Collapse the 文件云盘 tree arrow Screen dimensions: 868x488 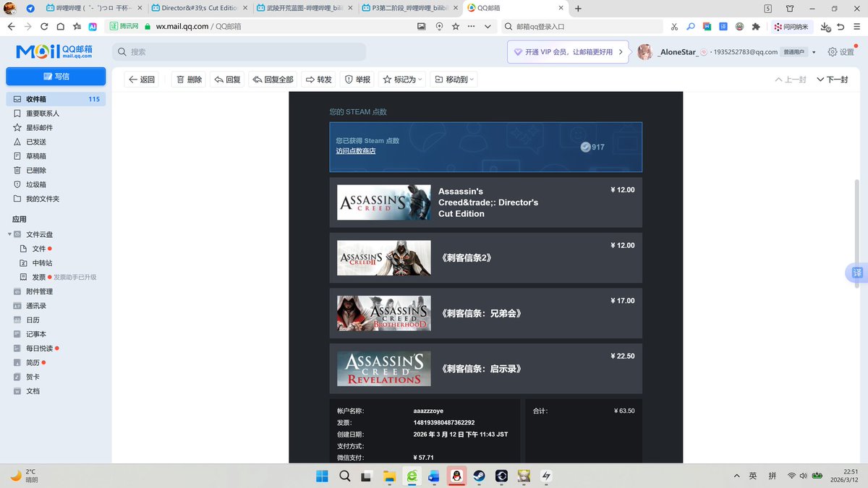(9, 234)
